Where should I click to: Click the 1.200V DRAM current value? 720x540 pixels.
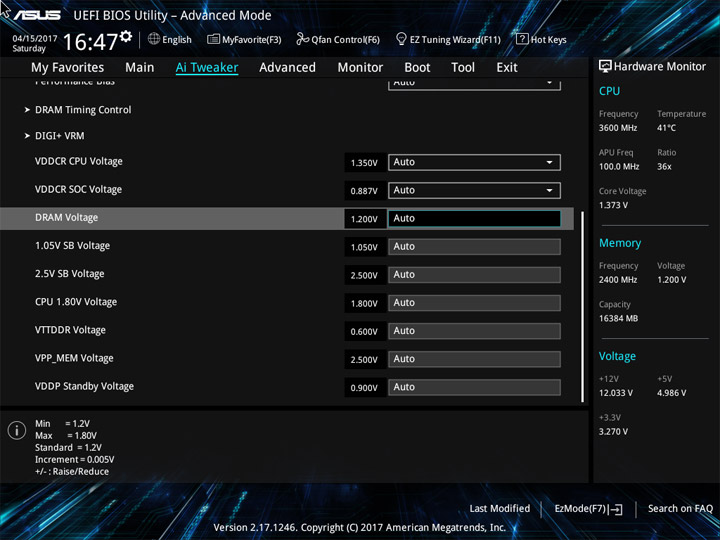point(364,219)
